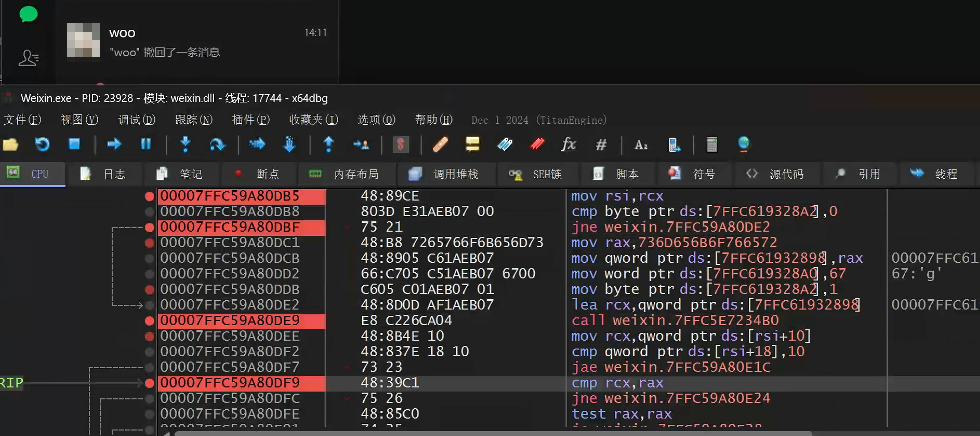Pause execution with pause icon

146,144
